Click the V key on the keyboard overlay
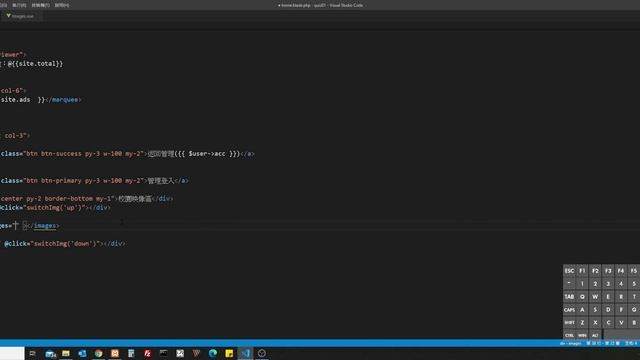640x360 pixels. tap(621, 322)
